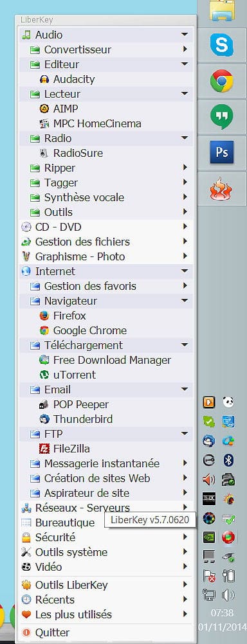The width and height of the screenshot is (247, 644).
Task: Click the panda tray icon
Action: (x=228, y=402)
